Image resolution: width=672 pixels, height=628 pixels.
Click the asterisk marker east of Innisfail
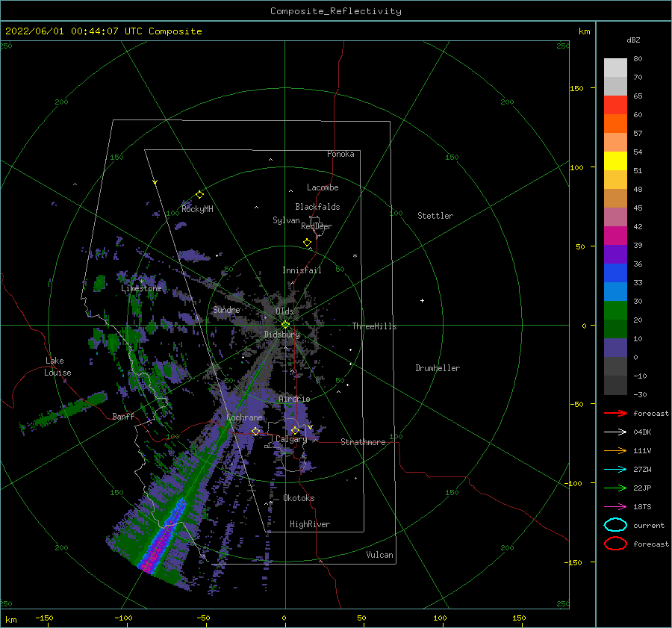click(x=355, y=256)
